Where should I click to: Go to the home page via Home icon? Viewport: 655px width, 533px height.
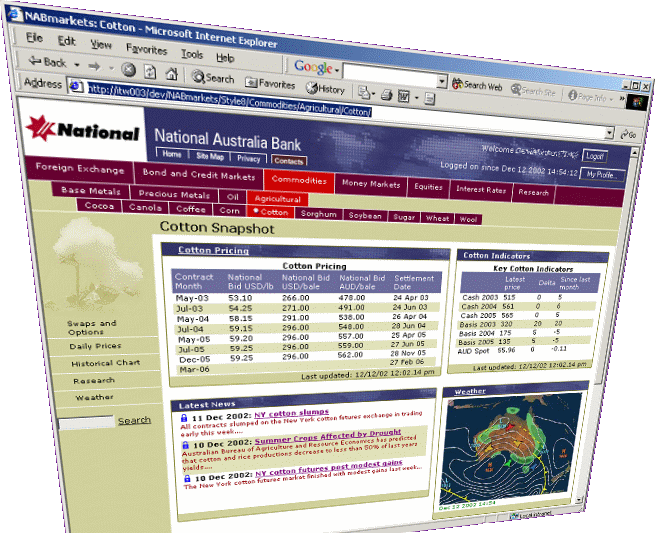[x=171, y=74]
